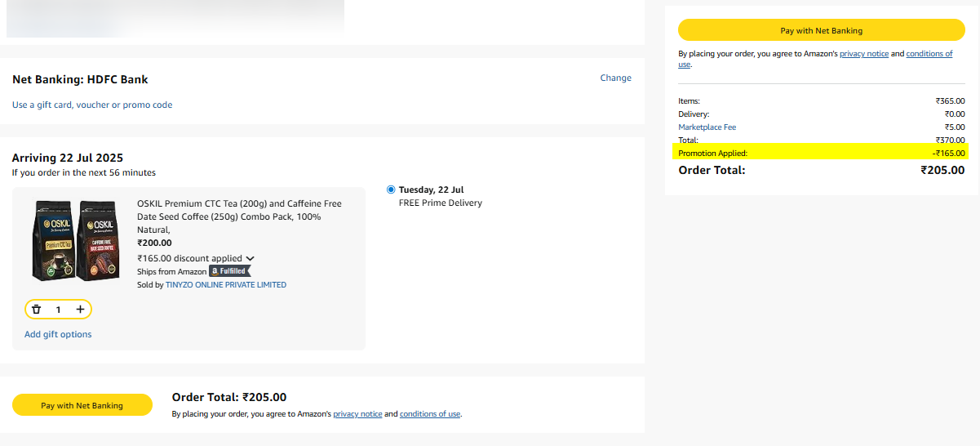Change the Net Banking payment method

point(615,78)
